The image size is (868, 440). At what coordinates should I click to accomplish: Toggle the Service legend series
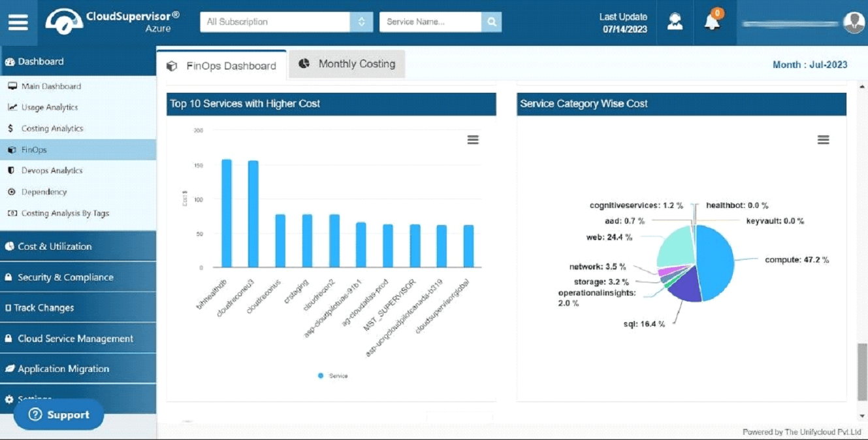click(x=333, y=376)
